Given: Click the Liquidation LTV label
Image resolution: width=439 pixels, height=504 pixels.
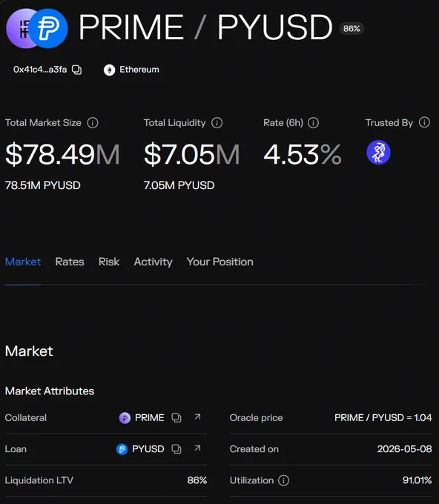Looking at the screenshot, I should coord(39,480).
